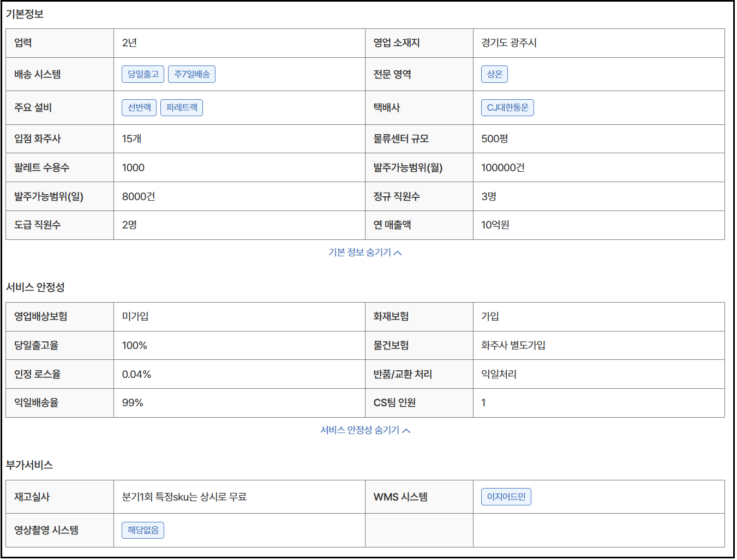Click the 영업 소재지 row label
This screenshot has width=737, height=560.
397,43
